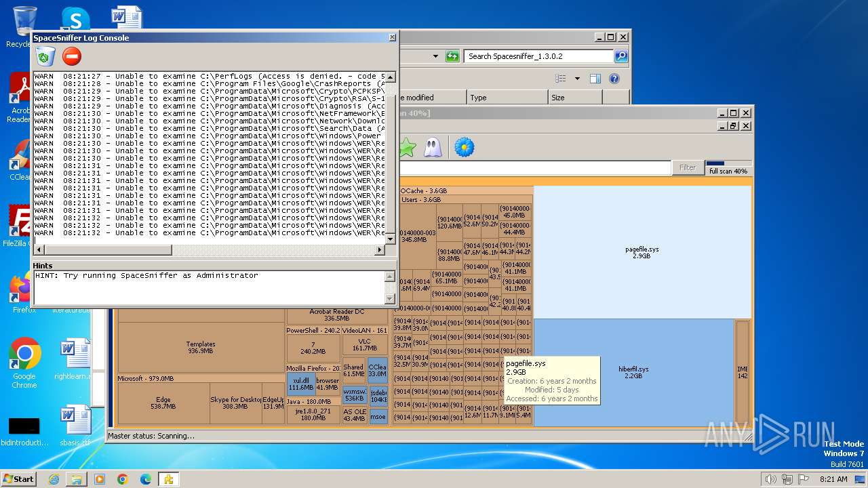The width and height of the screenshot is (868, 488).
Task: Click the magnifier search button in Explorer
Action: coord(620,56)
